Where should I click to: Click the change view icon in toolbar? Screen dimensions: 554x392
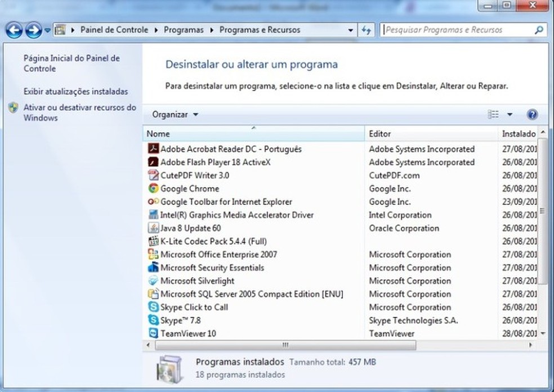(x=493, y=114)
